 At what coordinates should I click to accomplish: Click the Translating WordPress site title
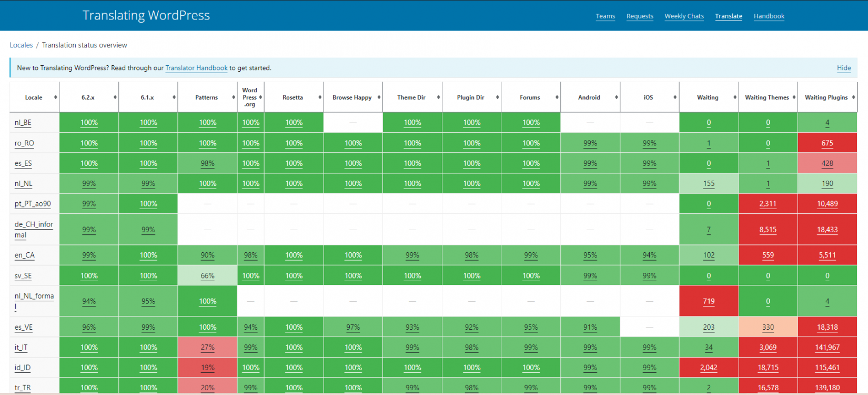(x=146, y=15)
